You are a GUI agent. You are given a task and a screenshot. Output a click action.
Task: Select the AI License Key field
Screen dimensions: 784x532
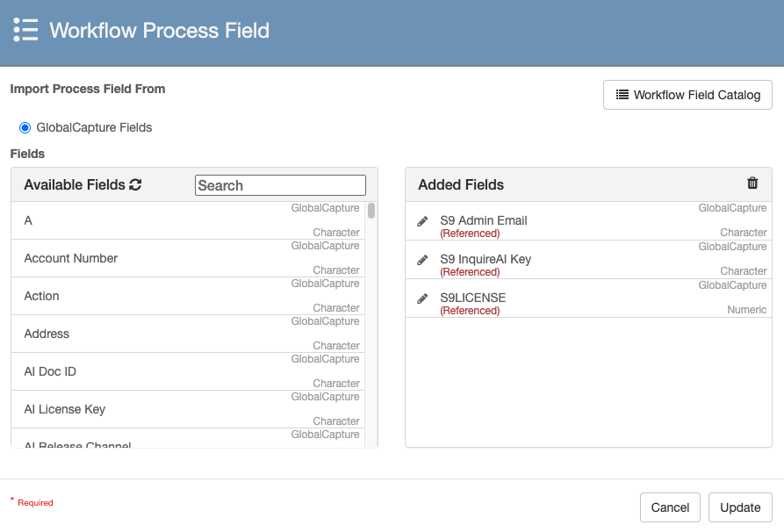[65, 409]
